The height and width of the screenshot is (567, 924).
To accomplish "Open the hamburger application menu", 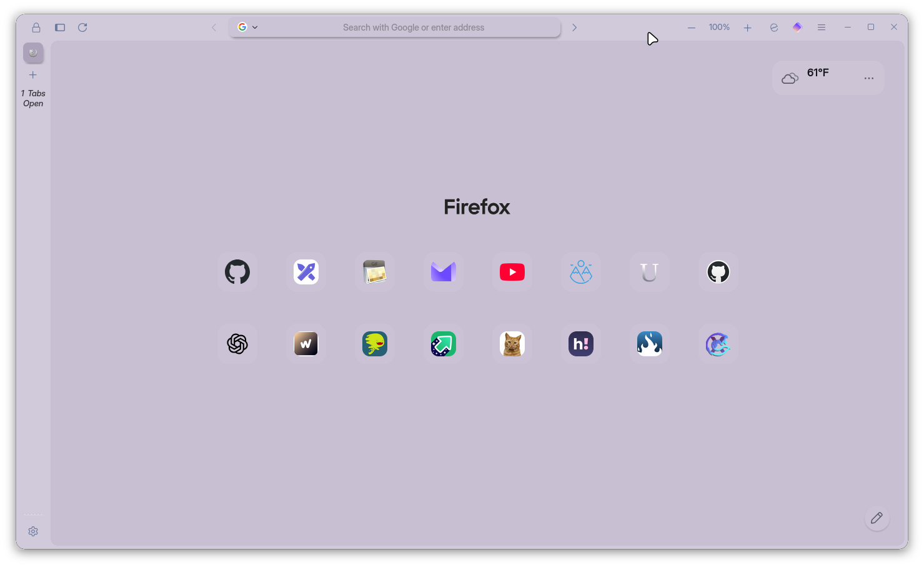I will coord(822,28).
